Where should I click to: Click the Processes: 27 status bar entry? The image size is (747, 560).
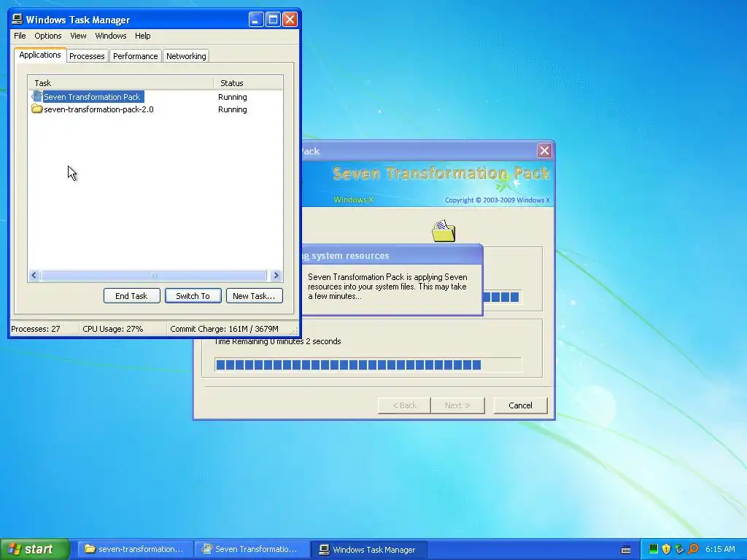point(36,329)
